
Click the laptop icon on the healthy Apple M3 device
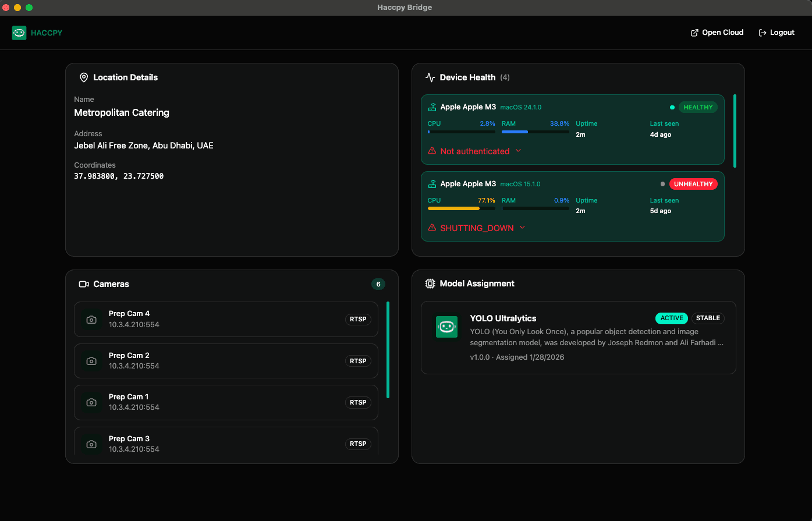click(x=432, y=107)
